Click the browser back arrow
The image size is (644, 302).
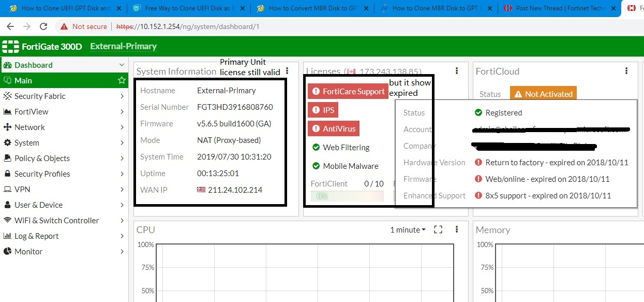tap(10, 26)
